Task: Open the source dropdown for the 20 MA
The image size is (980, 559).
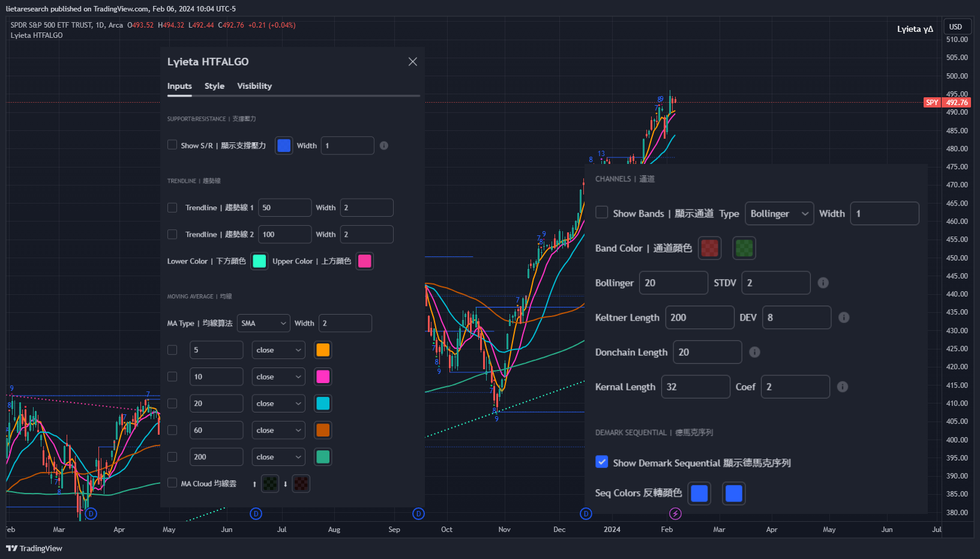Action: tap(278, 403)
